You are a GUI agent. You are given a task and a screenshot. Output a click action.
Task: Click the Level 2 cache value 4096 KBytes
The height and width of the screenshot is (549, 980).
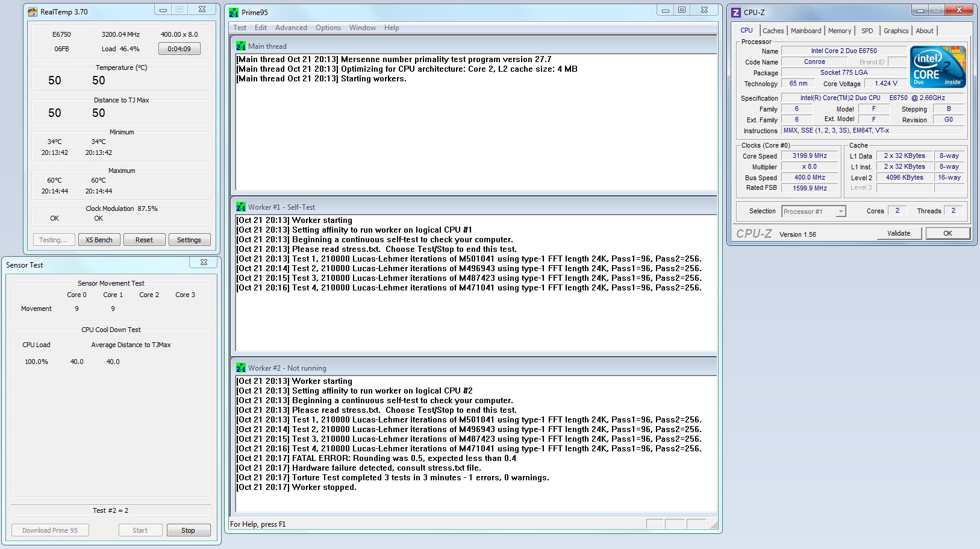tap(904, 177)
